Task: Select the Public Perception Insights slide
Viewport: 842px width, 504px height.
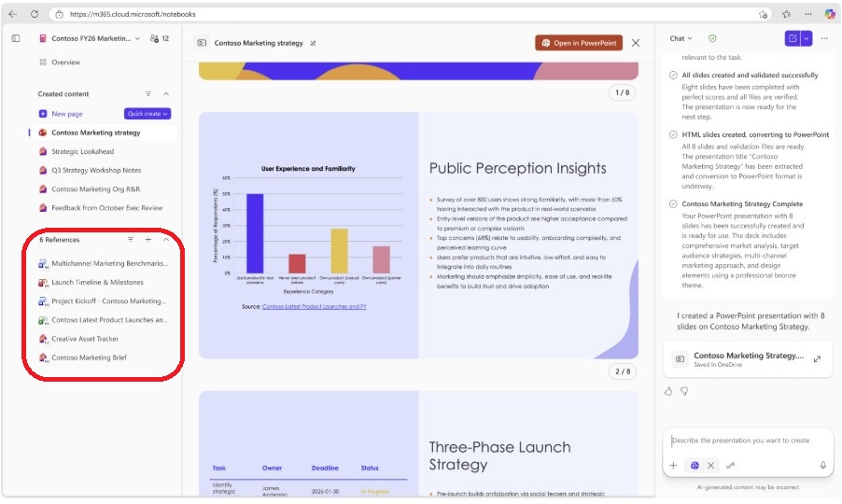Action: click(418, 235)
